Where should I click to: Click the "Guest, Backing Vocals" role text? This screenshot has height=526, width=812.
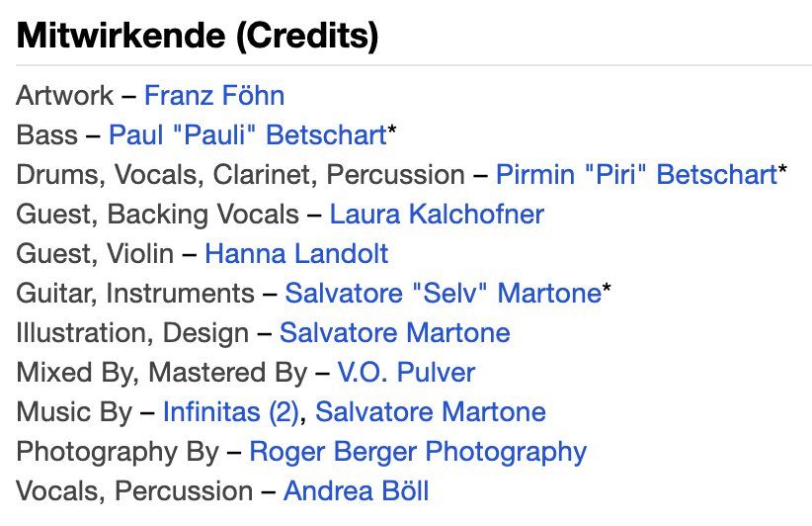pyautogui.click(x=158, y=215)
